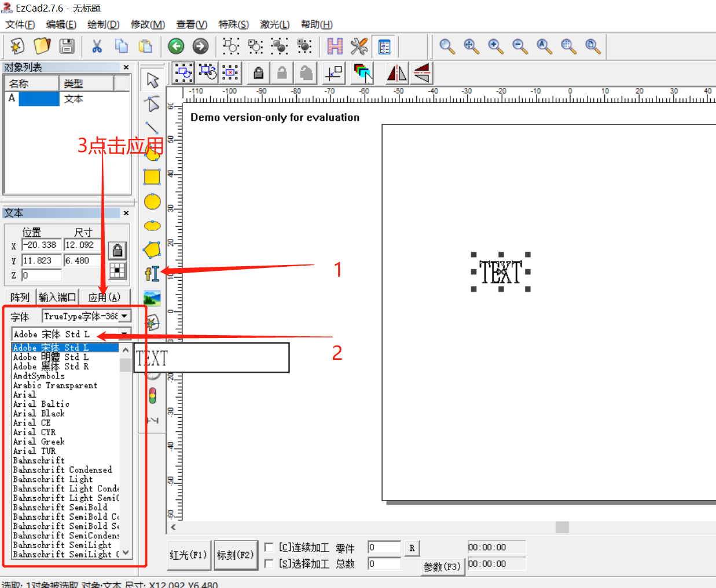
Task: Select the 文本 object row in object list
Action: pos(68,99)
